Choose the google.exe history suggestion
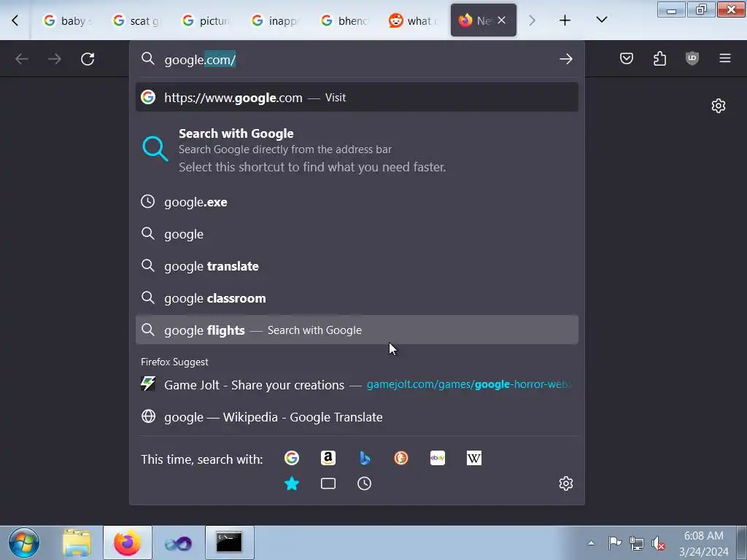The image size is (747, 560). [357, 202]
